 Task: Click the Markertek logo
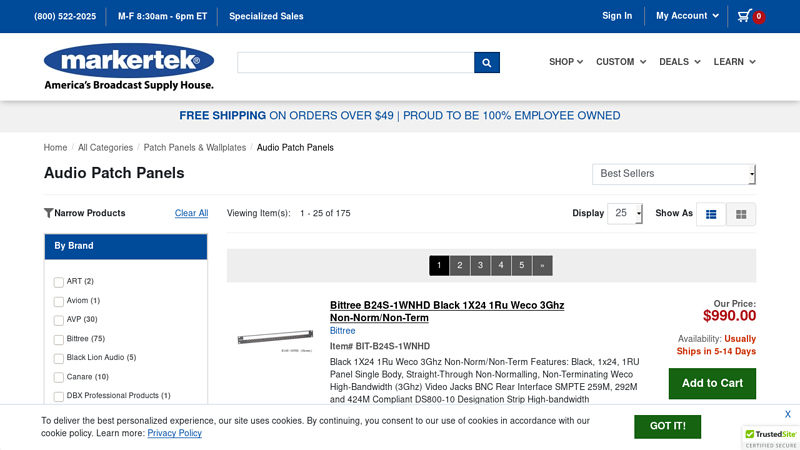[x=129, y=67]
